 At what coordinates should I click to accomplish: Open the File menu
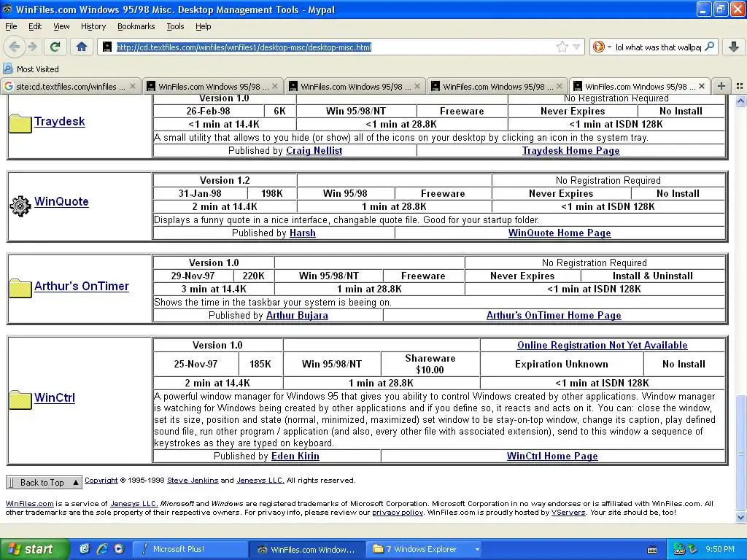click(x=11, y=26)
